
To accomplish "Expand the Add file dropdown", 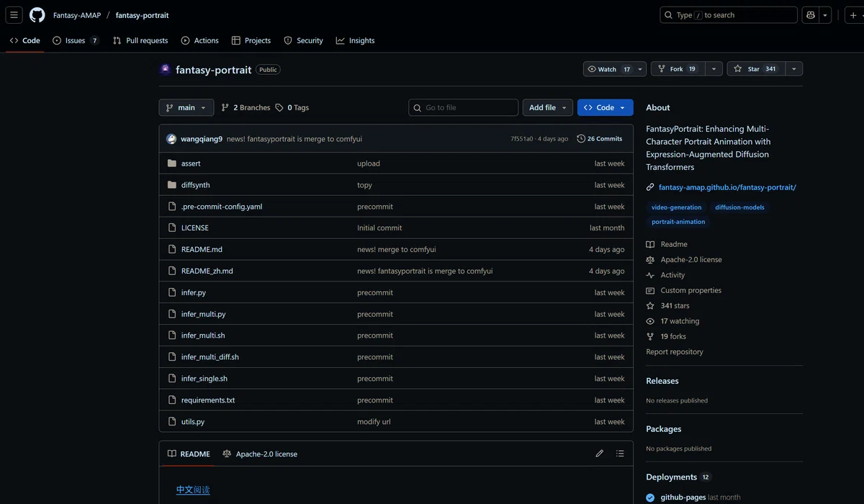I will coord(548,107).
